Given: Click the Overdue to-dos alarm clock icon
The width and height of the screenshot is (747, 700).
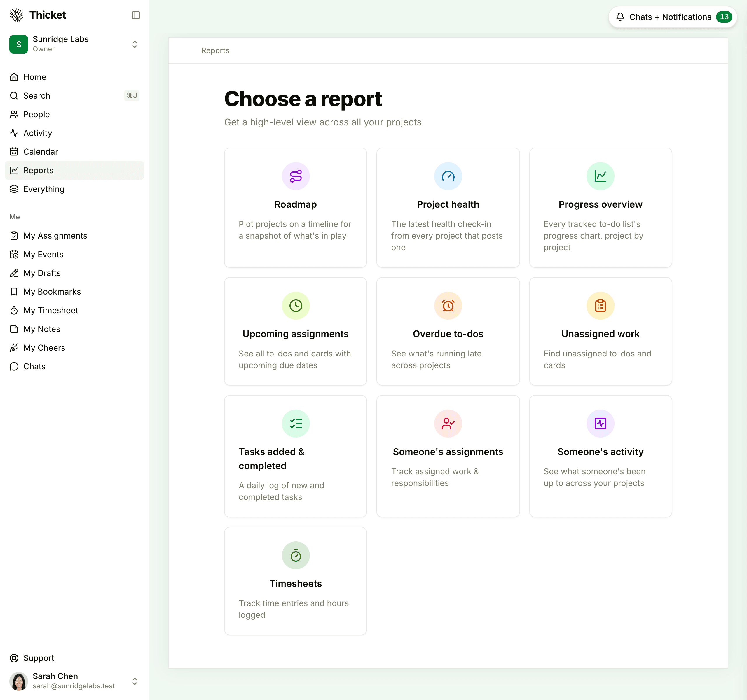Looking at the screenshot, I should [x=448, y=306].
